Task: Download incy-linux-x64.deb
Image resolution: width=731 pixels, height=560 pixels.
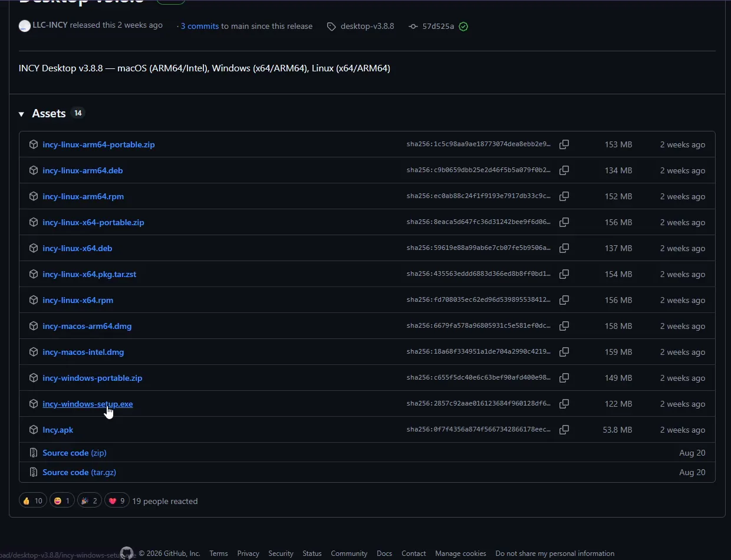Action: coord(77,248)
